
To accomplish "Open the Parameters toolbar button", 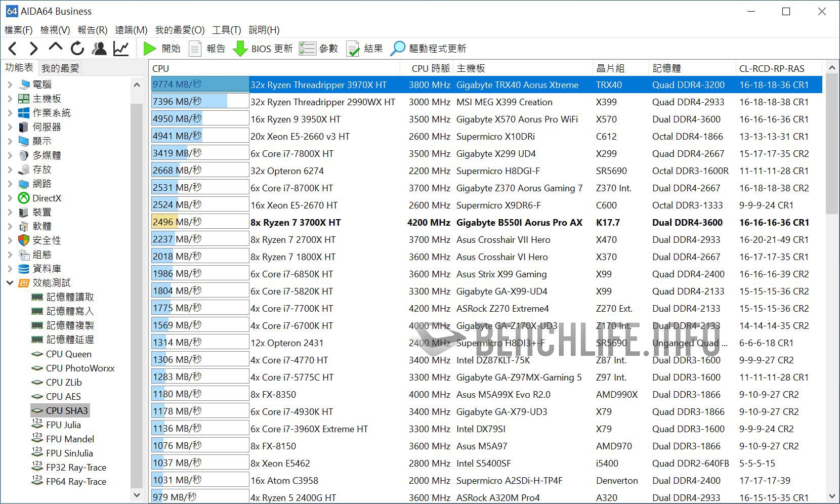I will 318,49.
